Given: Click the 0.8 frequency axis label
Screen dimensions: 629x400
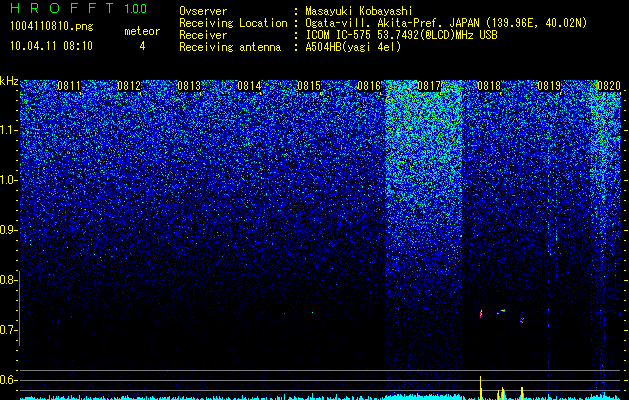Looking at the screenshot, I should (x=7, y=280).
